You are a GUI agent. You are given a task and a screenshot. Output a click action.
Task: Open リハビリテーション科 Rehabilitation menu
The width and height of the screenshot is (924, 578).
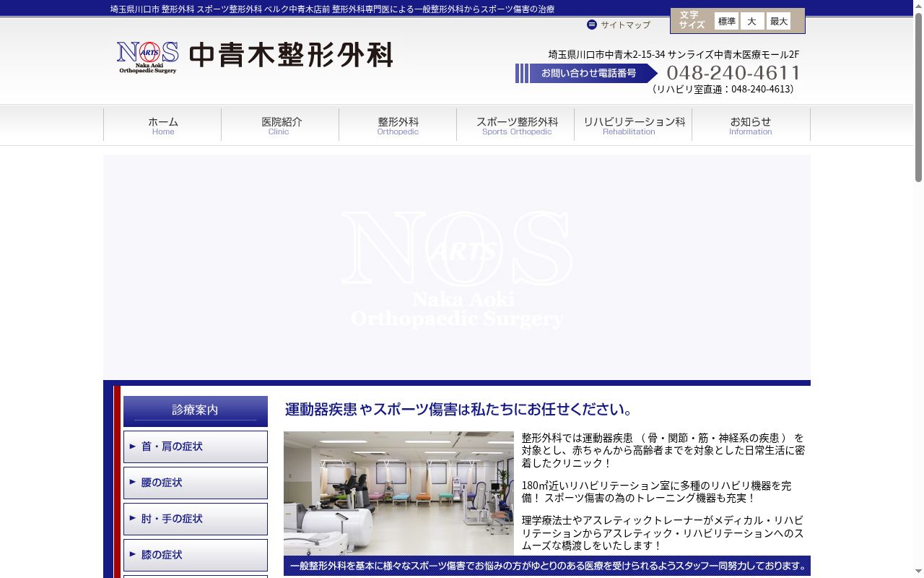633,125
